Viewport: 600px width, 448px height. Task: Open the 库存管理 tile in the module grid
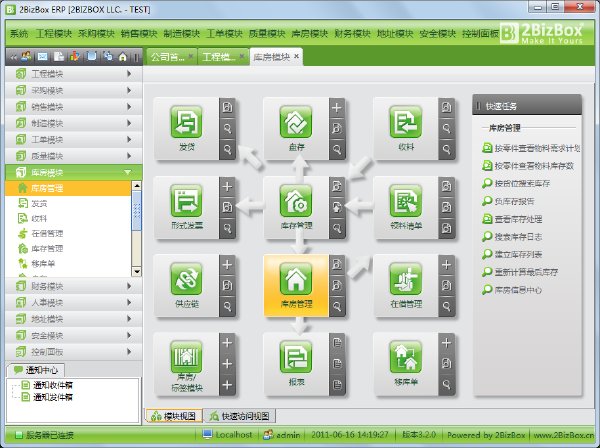(296, 201)
